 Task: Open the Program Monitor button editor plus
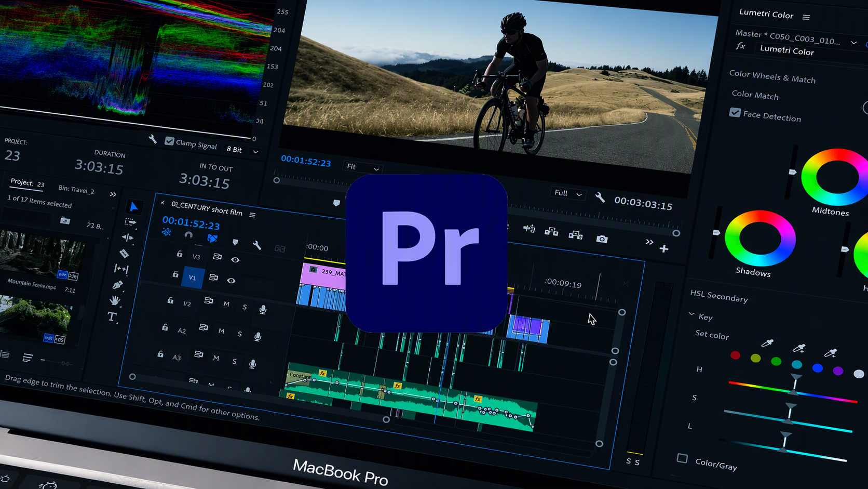(664, 249)
